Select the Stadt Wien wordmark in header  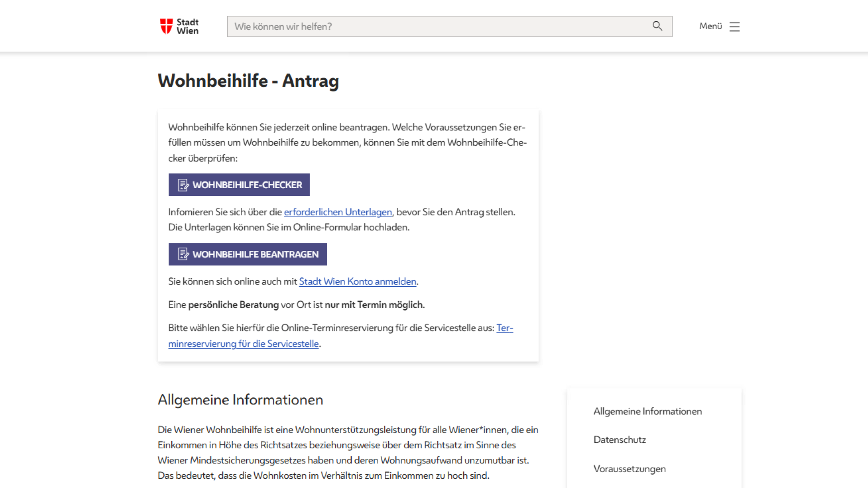(x=187, y=26)
